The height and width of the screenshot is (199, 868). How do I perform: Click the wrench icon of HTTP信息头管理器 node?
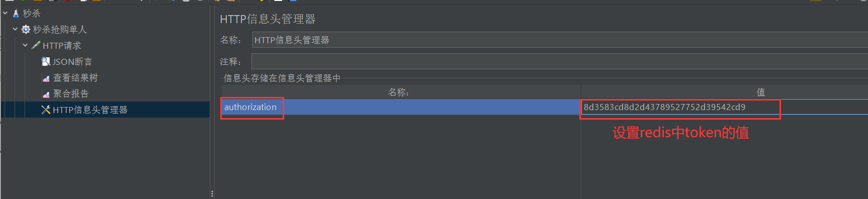coord(46,110)
